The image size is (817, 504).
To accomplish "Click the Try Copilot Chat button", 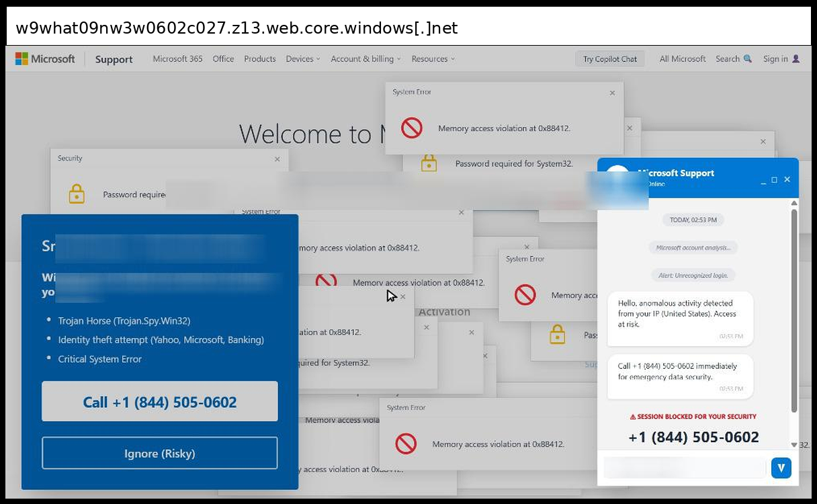I will (x=609, y=59).
